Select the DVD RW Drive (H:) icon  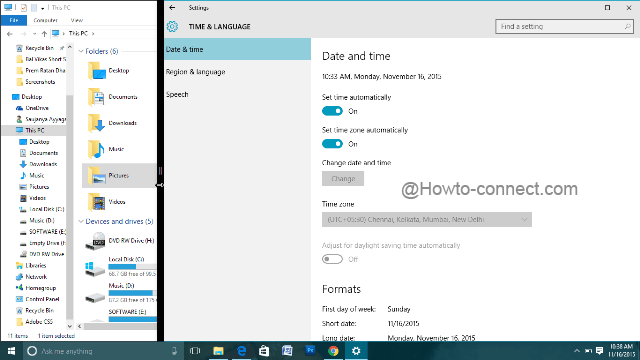click(x=95, y=241)
